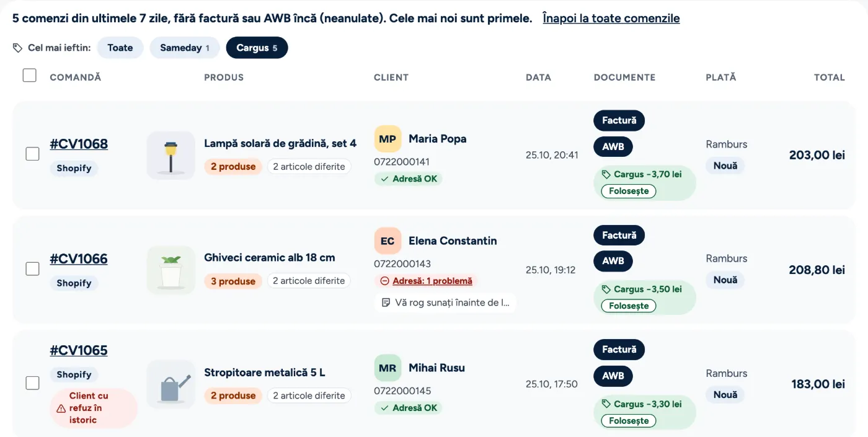This screenshot has width=868, height=437.
Task: Click the MP avatar for Maria Popa
Action: point(387,139)
